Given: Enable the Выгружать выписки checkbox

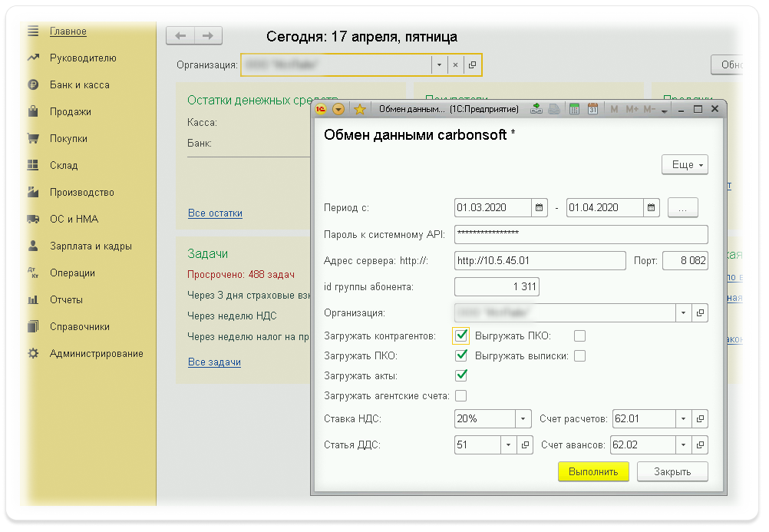Looking at the screenshot, I should (579, 355).
